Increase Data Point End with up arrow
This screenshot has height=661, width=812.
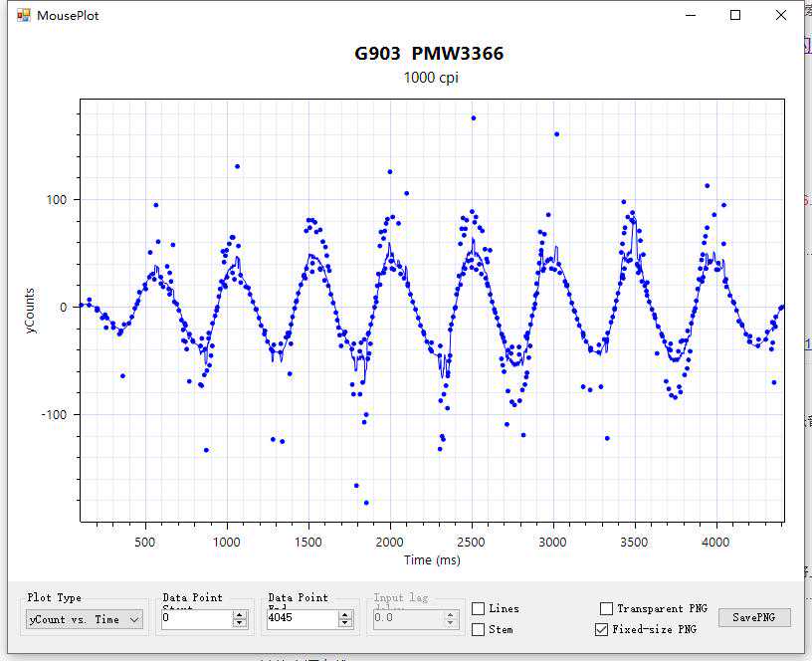(345, 614)
